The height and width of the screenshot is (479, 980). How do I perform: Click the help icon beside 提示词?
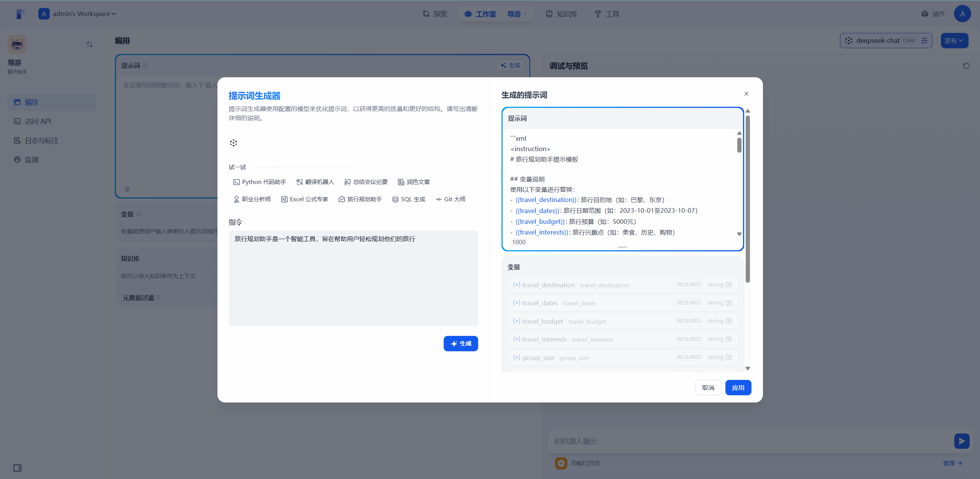click(146, 66)
